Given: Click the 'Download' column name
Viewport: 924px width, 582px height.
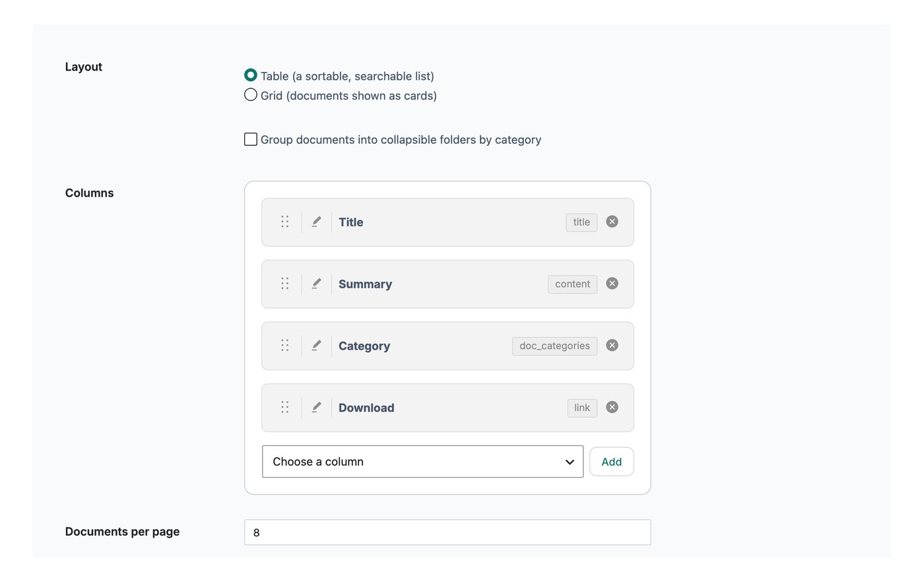Looking at the screenshot, I should [x=366, y=408].
